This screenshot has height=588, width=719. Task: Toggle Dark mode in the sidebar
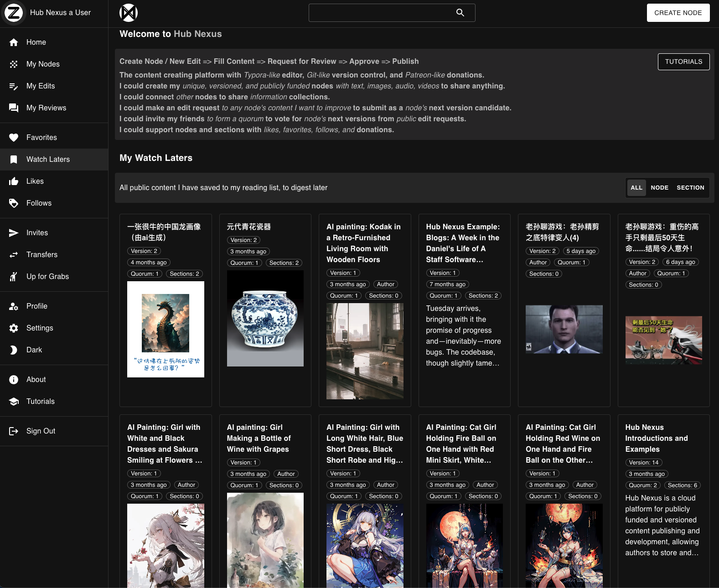tap(54, 350)
